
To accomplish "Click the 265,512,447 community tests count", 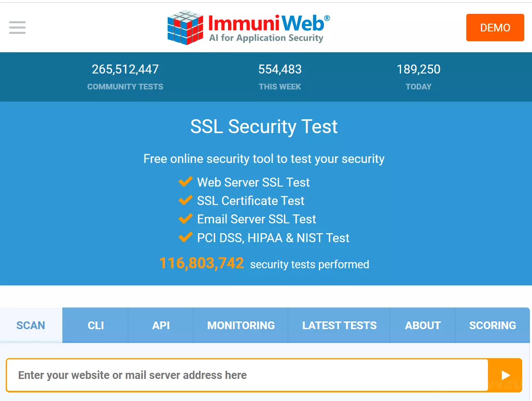I will pyautogui.click(x=125, y=69).
